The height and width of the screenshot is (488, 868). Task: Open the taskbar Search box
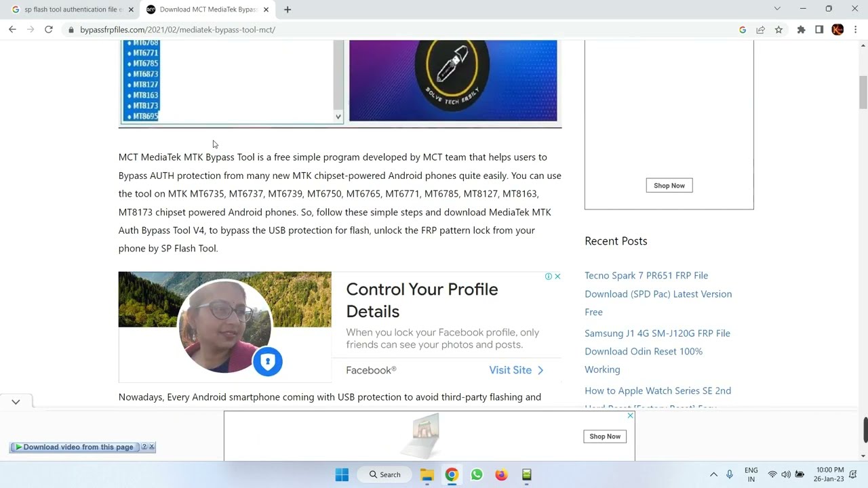[x=384, y=474]
